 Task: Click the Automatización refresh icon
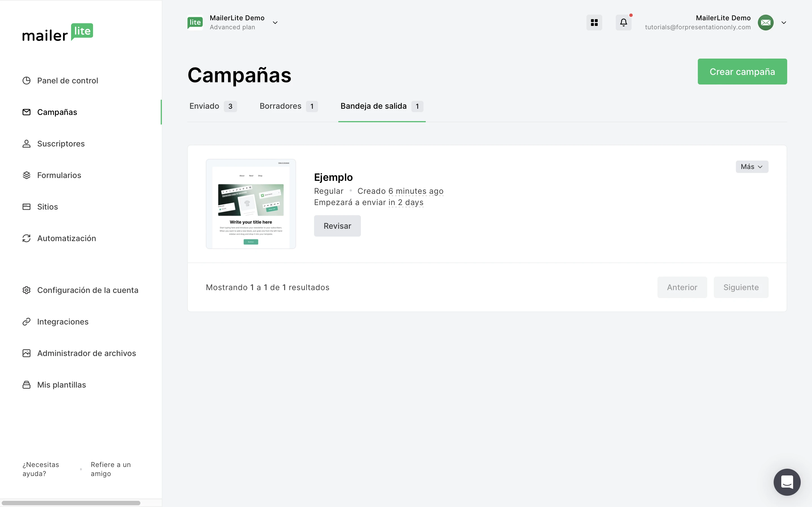click(27, 238)
